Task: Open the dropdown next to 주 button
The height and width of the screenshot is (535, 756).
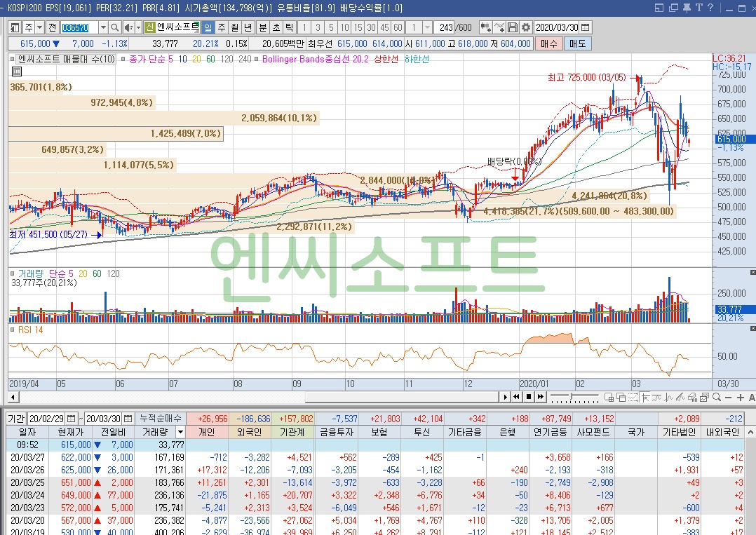Action: (x=40, y=27)
